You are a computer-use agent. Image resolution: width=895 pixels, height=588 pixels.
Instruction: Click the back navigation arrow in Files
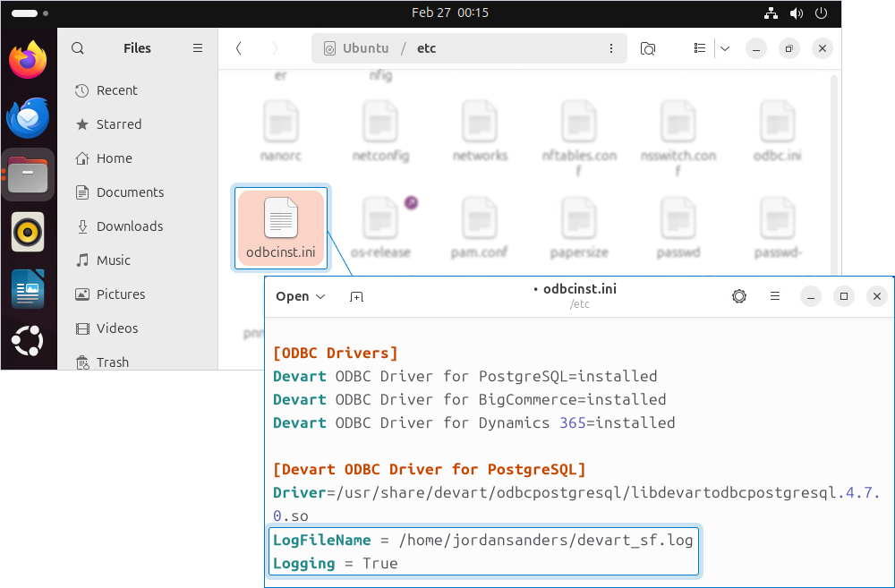click(x=238, y=48)
